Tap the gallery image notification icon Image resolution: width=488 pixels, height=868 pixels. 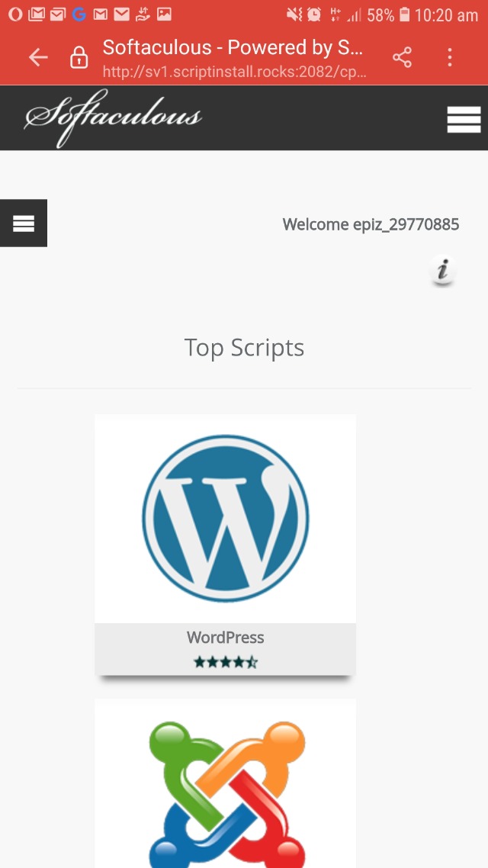coord(165,14)
